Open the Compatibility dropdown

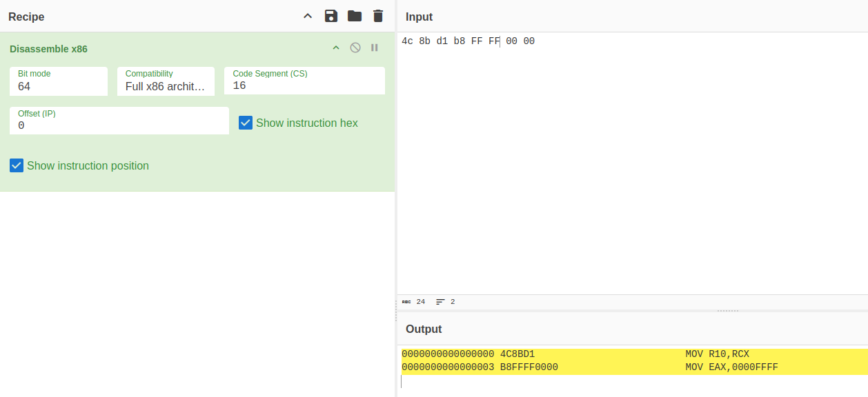(166, 81)
